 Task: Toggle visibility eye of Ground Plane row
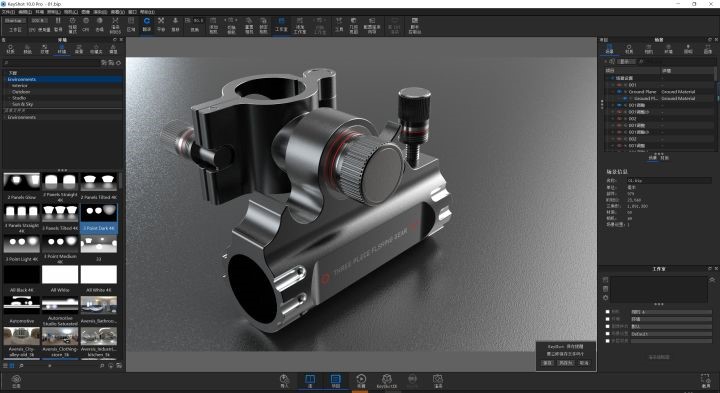coord(619,92)
